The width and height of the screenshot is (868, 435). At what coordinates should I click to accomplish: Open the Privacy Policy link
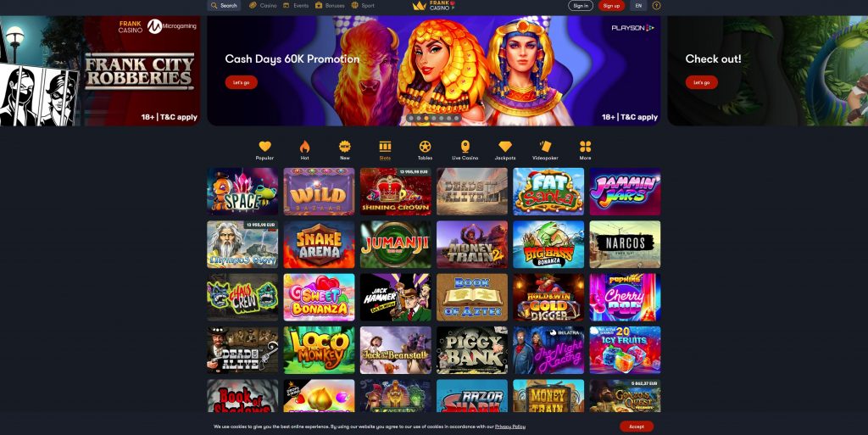coord(509,427)
